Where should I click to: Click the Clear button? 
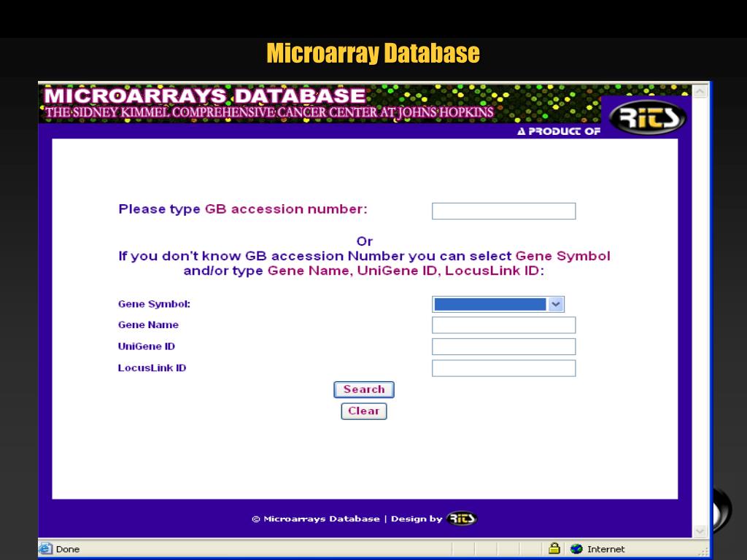tap(364, 411)
